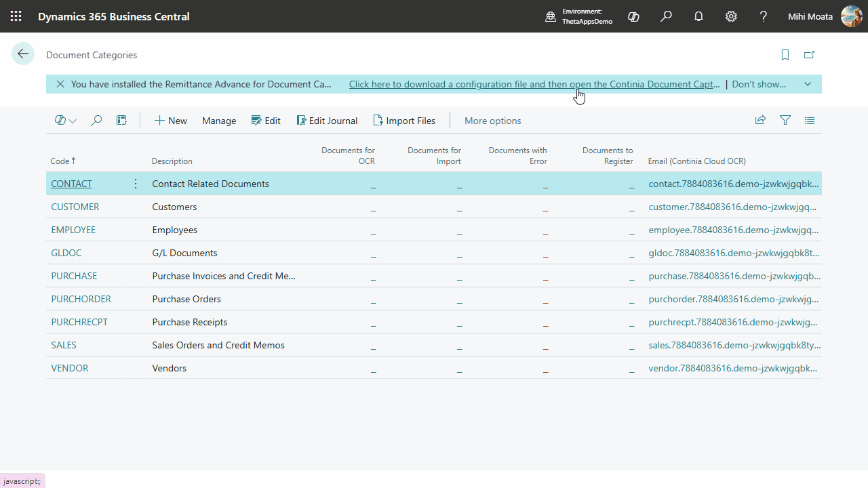The width and height of the screenshot is (868, 488).
Task: Dismiss the Remittance Advance notification
Action: [60, 84]
